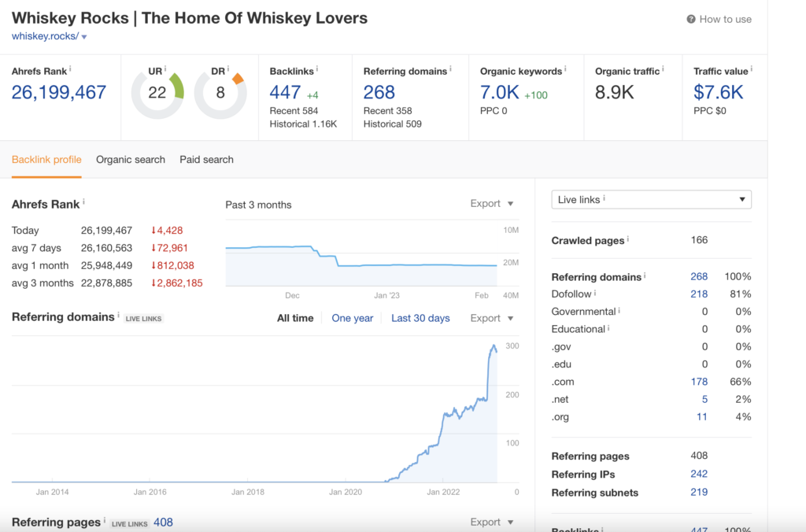Screen dimensions: 806x532
Task: Open Export dropdown for Ahrefs Rank chart
Action: click(x=491, y=204)
